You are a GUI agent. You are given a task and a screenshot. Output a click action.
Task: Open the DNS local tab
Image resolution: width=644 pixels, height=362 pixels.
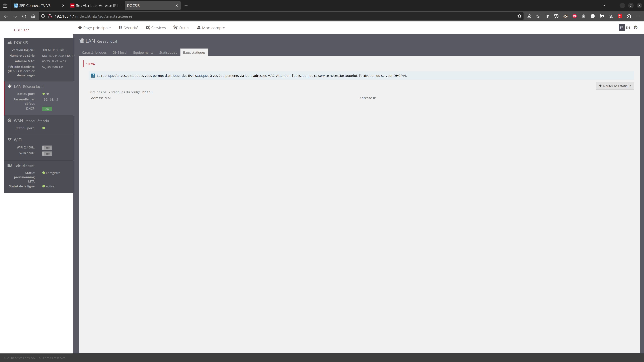pyautogui.click(x=120, y=52)
